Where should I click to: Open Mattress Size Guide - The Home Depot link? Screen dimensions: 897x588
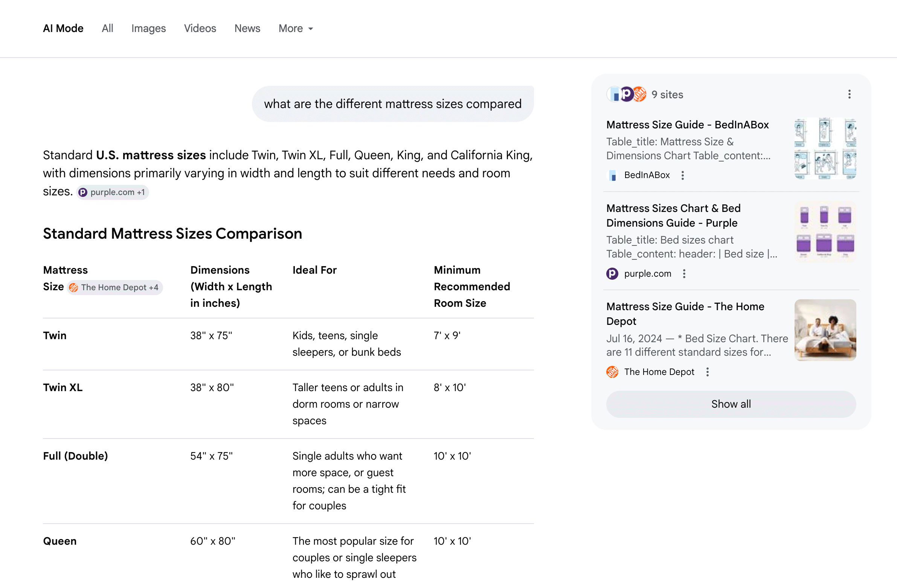(685, 314)
